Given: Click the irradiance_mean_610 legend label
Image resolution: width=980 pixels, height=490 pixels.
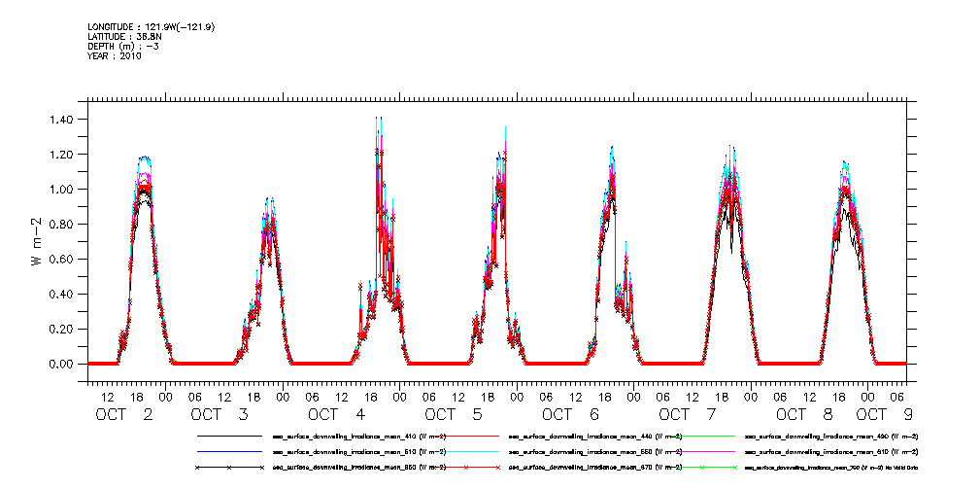Looking at the screenshot, I should (x=831, y=452).
